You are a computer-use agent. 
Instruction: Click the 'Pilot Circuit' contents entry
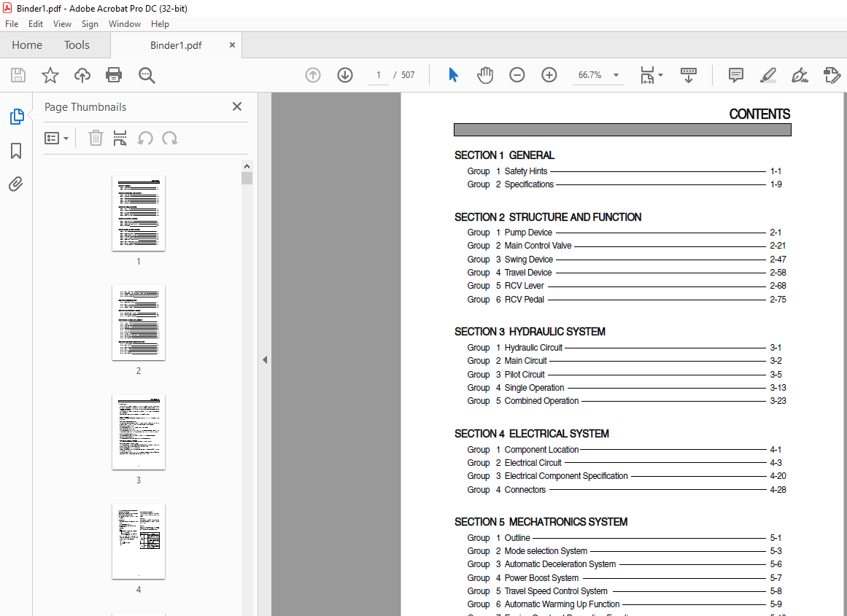pyautogui.click(x=525, y=374)
